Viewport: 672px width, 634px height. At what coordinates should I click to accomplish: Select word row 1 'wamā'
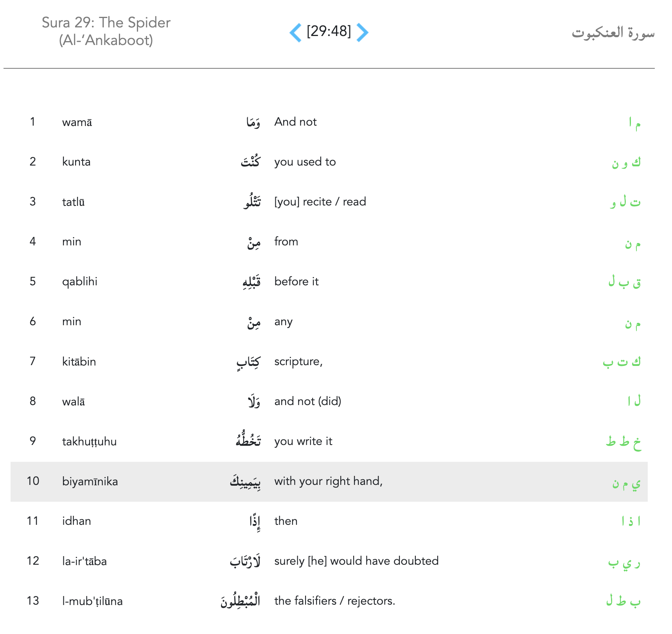click(77, 122)
